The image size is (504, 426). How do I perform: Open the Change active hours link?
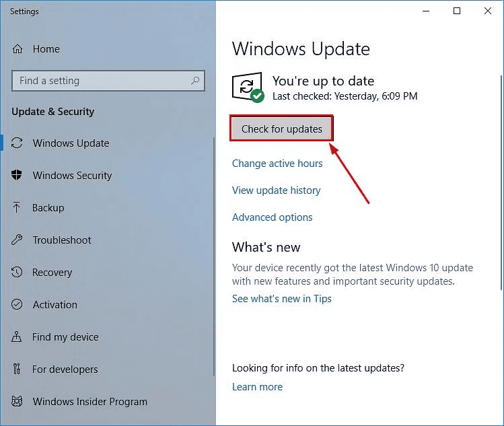click(x=277, y=164)
